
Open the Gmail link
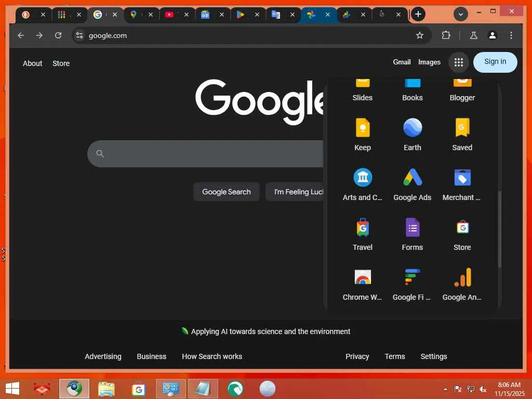coord(402,62)
